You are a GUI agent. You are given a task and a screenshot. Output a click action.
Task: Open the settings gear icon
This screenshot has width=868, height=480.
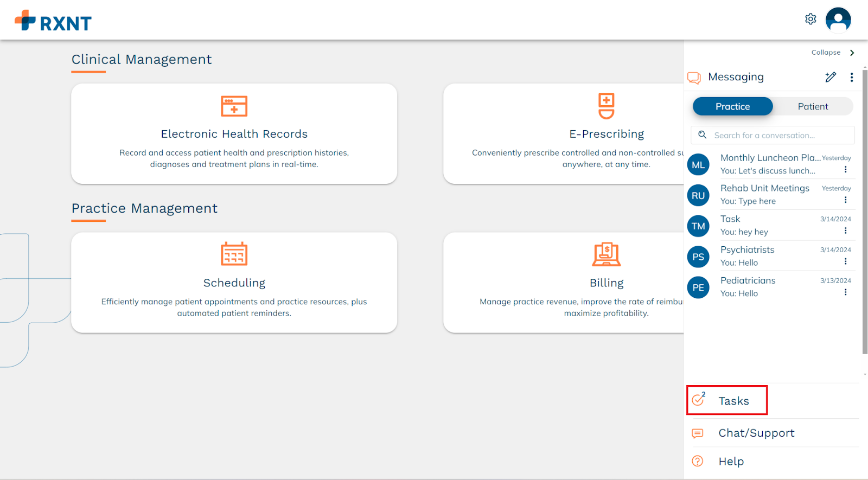(x=810, y=19)
